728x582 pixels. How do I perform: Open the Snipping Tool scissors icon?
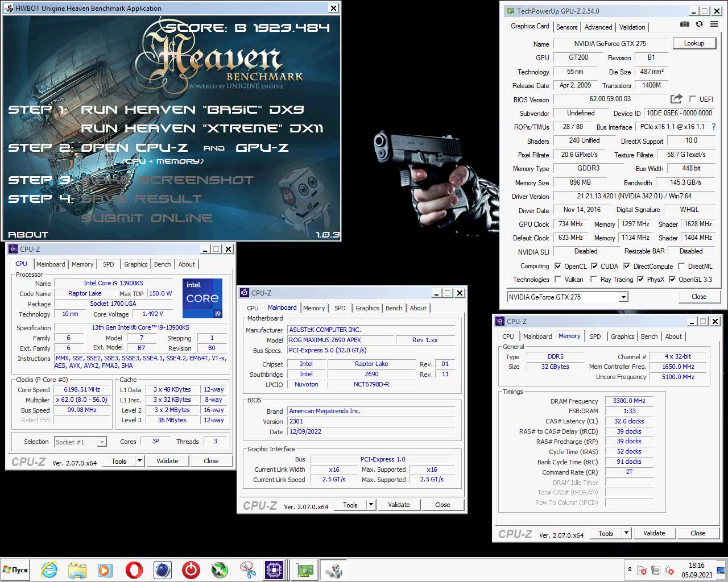coord(248,569)
